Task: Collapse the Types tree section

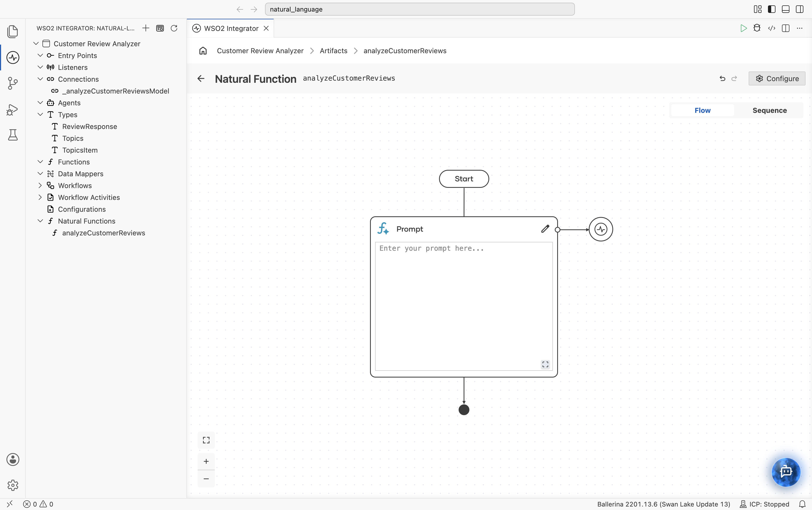Action: tap(40, 114)
